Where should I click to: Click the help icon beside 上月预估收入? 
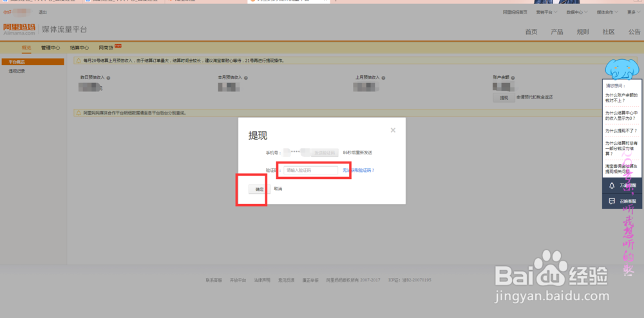383,77
